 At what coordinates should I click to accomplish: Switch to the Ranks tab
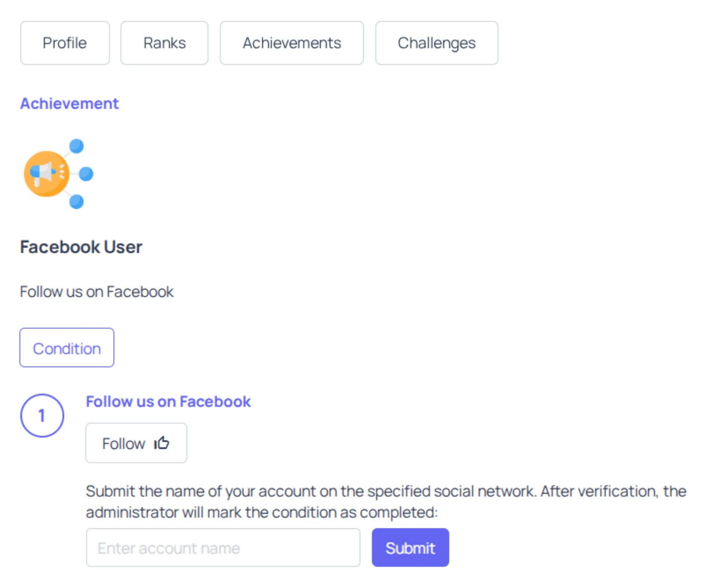[x=164, y=43]
